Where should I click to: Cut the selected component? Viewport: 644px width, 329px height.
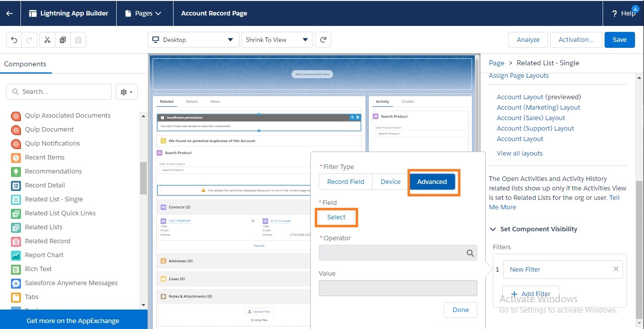[47, 40]
